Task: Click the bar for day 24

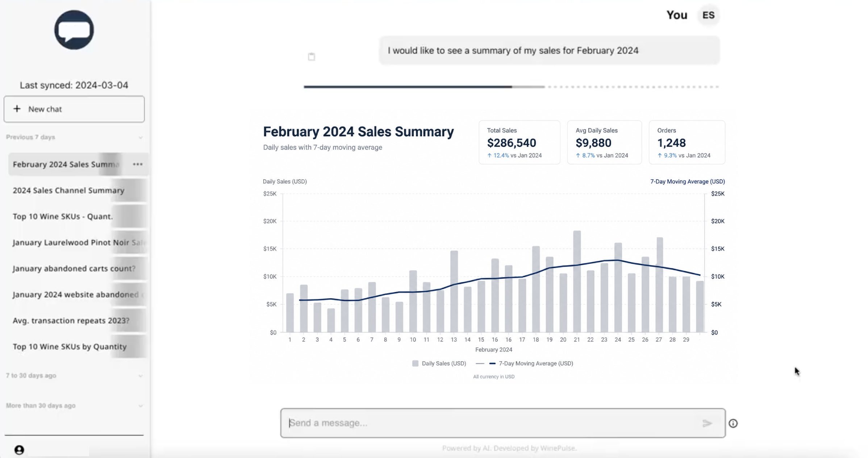Action: click(x=618, y=287)
